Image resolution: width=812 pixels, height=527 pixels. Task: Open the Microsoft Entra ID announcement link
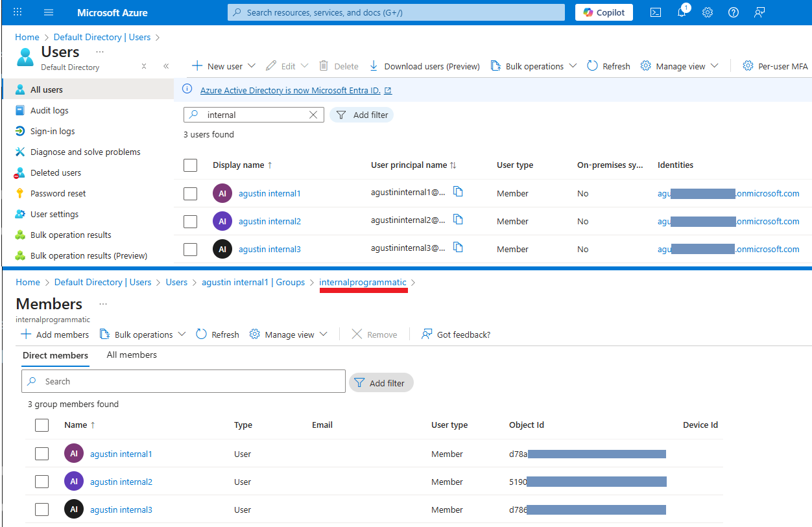tap(290, 90)
